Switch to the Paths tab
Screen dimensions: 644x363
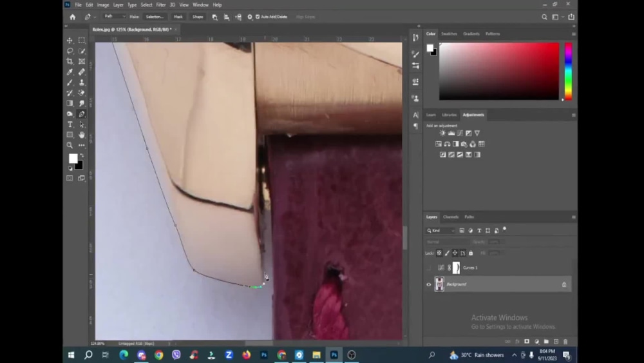click(469, 217)
